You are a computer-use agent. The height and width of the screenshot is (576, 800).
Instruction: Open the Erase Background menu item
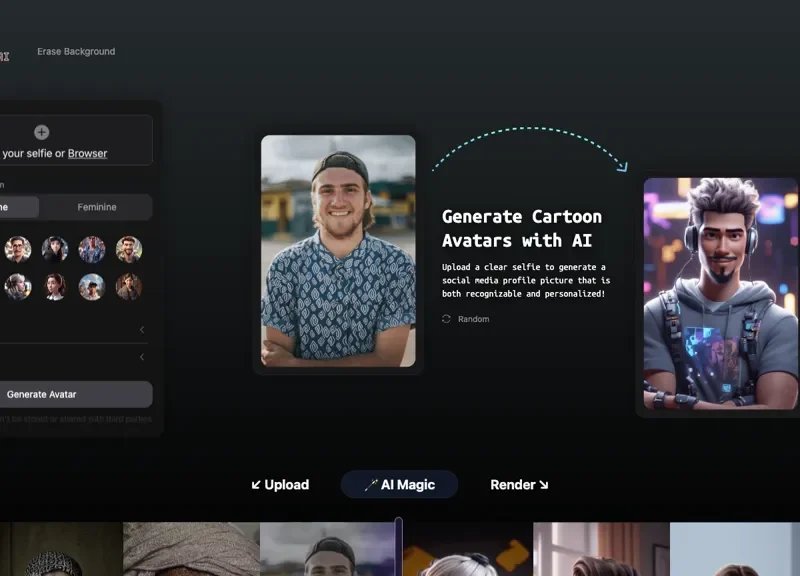point(76,51)
